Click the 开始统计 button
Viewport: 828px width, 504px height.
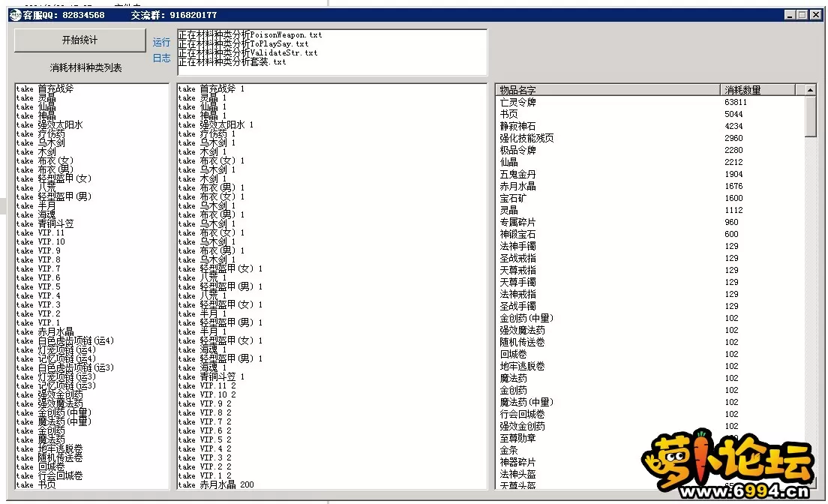pyautogui.click(x=79, y=40)
